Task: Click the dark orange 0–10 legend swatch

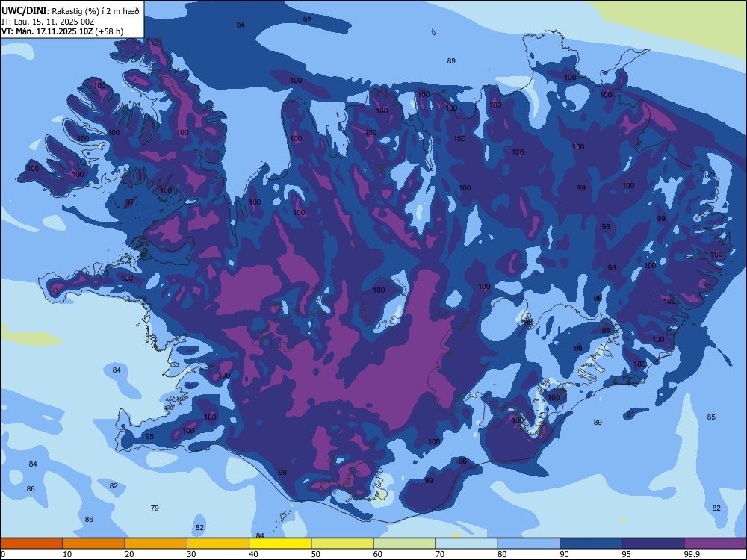Action: point(31,544)
